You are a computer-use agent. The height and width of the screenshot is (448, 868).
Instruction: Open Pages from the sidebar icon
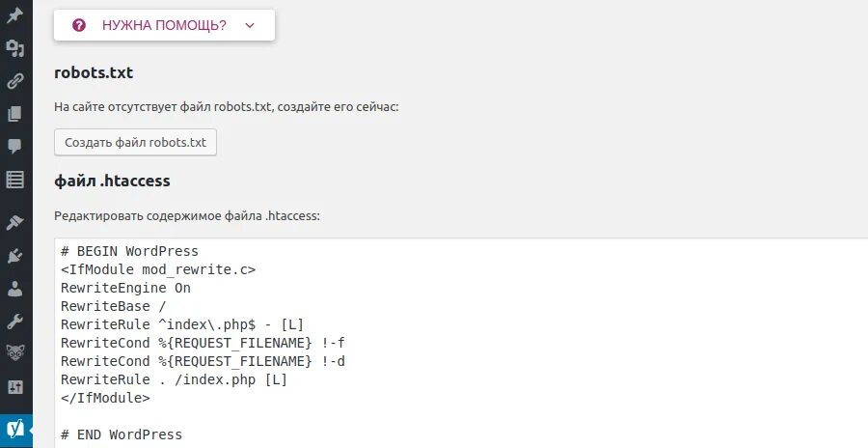14,114
